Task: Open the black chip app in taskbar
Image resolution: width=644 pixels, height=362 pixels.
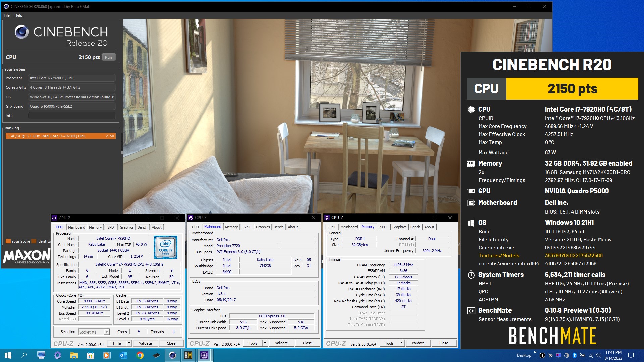Action: 156,355
